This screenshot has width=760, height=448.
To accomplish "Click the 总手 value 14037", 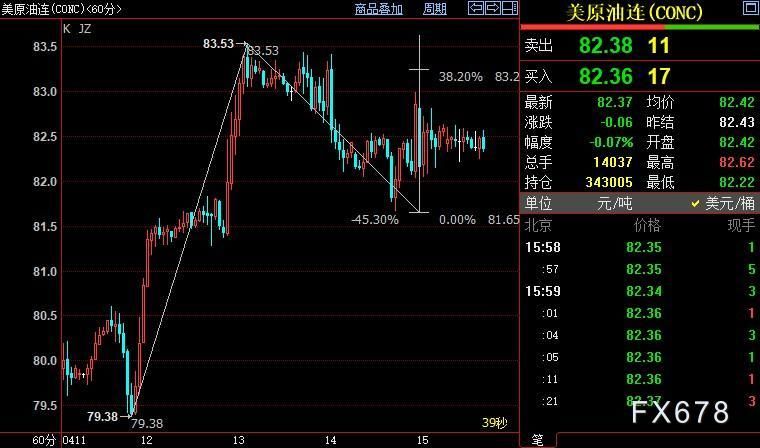I will coord(613,162).
